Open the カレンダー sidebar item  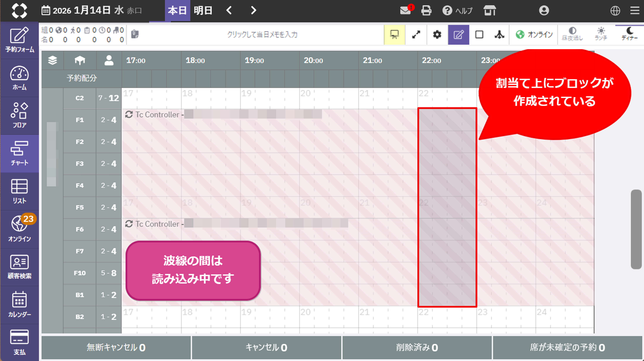click(x=19, y=305)
